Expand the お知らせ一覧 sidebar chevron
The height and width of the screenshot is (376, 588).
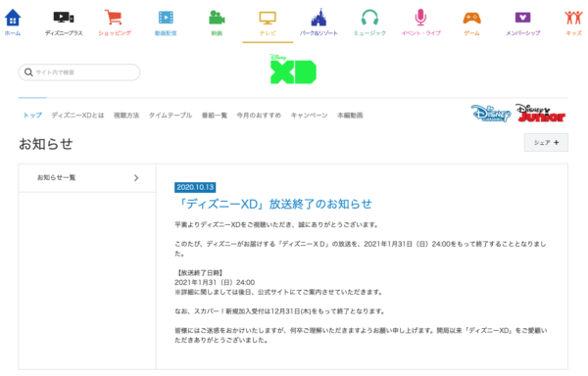[x=136, y=178]
